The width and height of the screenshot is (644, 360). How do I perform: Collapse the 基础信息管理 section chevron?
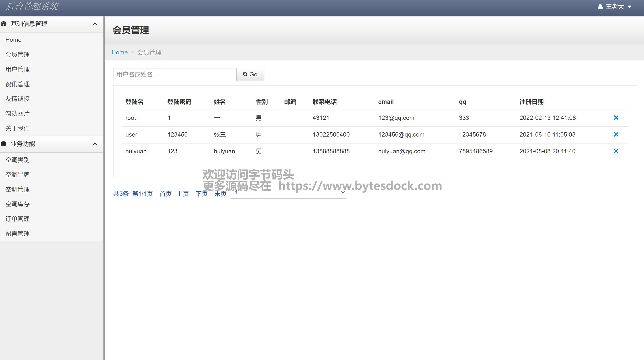[95, 24]
